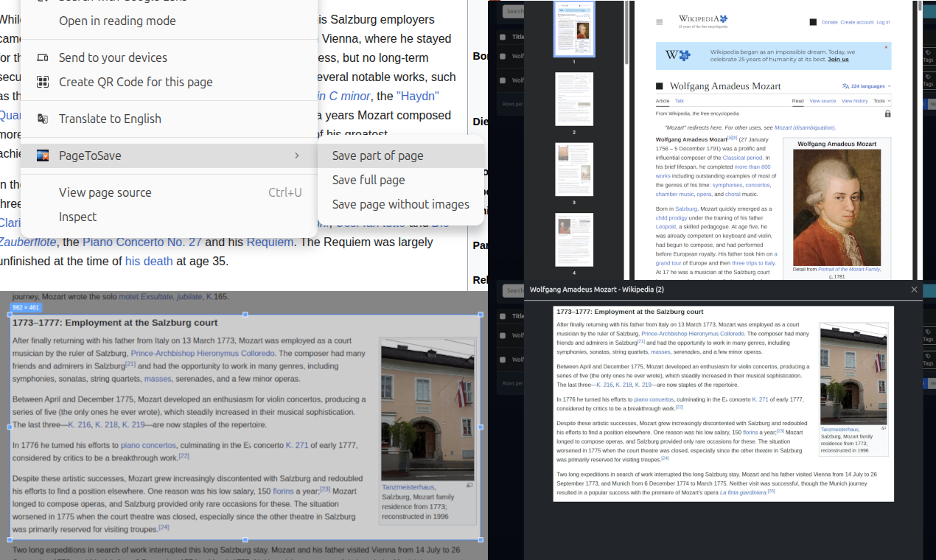936x560 pixels.
Task: Check the second Wolfgang row checkbox
Action: (503, 80)
